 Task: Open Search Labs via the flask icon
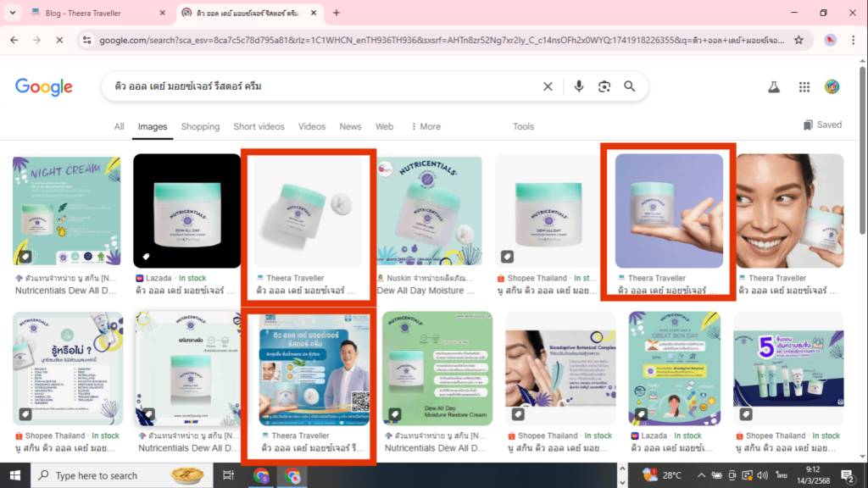[x=773, y=86]
